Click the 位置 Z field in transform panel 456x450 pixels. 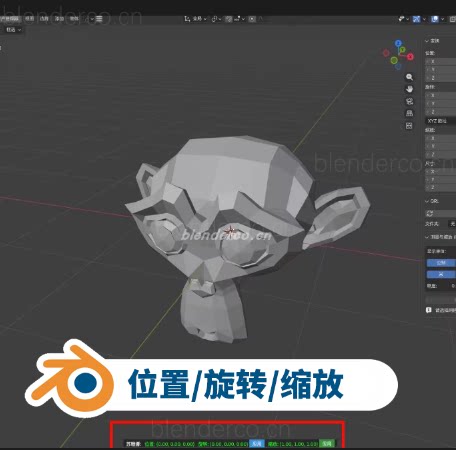[441, 78]
